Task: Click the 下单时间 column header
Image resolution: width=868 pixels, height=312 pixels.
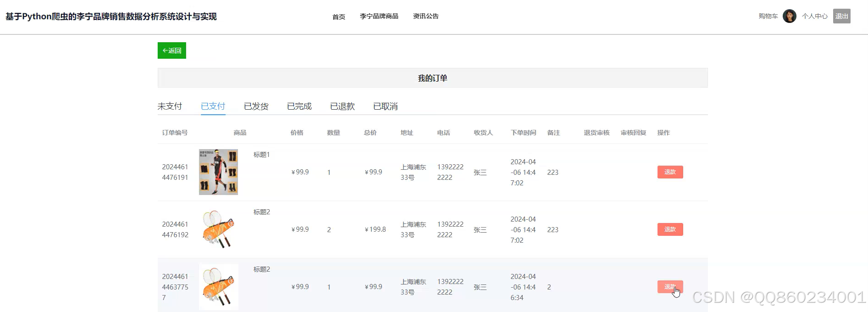Action: coord(524,133)
